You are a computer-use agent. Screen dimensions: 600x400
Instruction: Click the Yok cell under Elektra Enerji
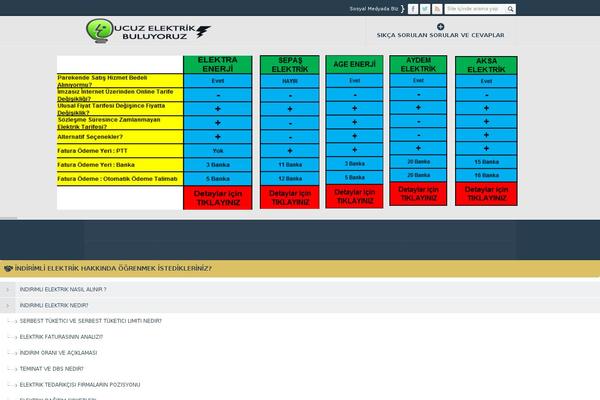tap(218, 151)
